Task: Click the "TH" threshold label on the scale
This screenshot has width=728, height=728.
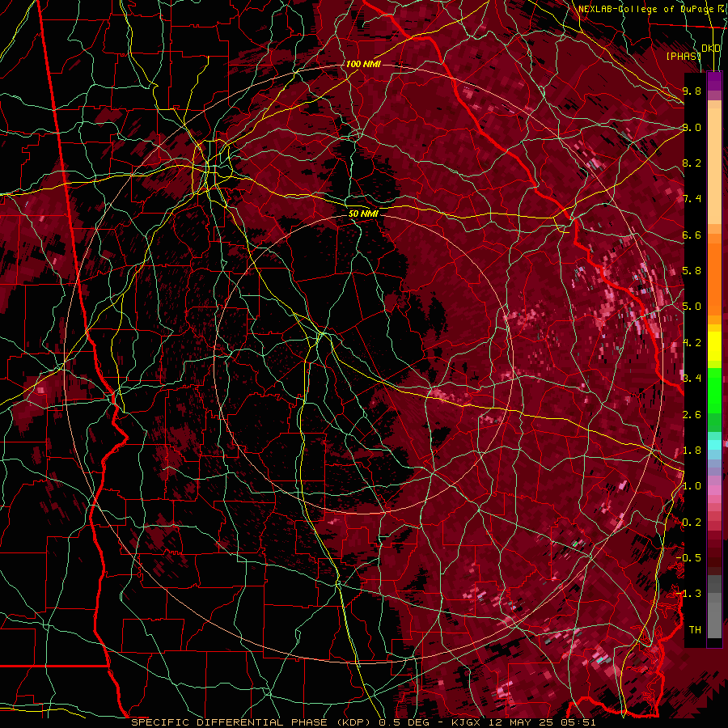Action: coord(695,629)
